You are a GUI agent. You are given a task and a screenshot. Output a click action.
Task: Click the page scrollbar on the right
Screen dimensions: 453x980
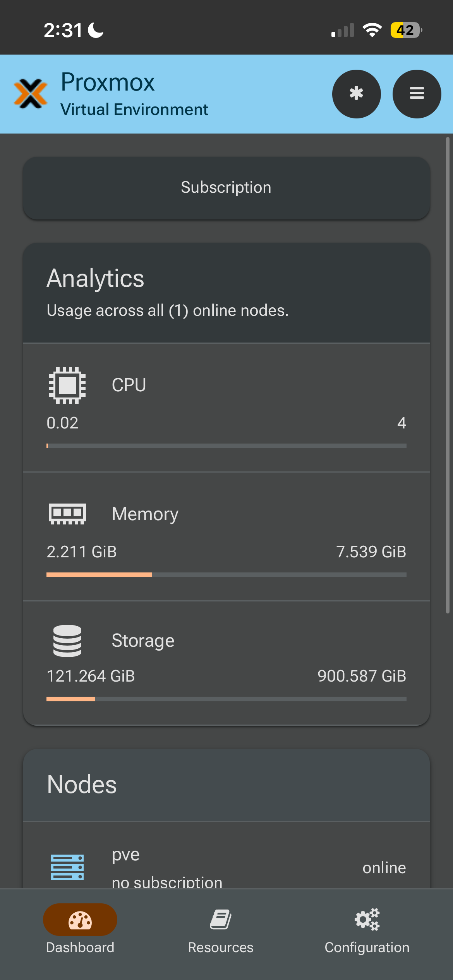[448, 375]
